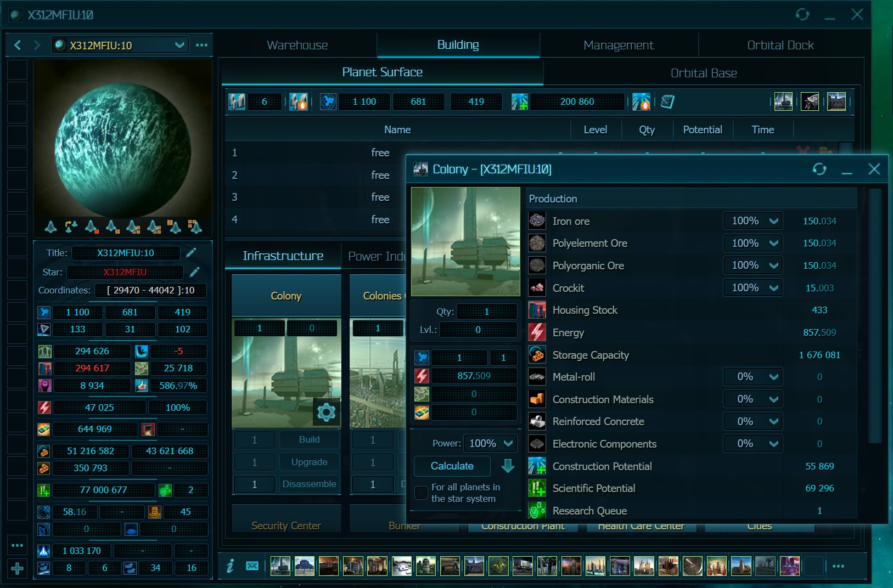Click the plus icon at bottom left sidebar
Viewport: 893px width, 588px height.
(x=17, y=568)
